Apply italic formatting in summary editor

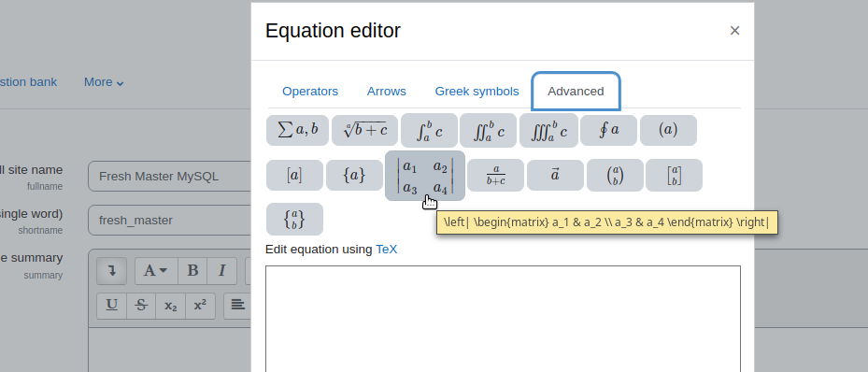[222, 271]
